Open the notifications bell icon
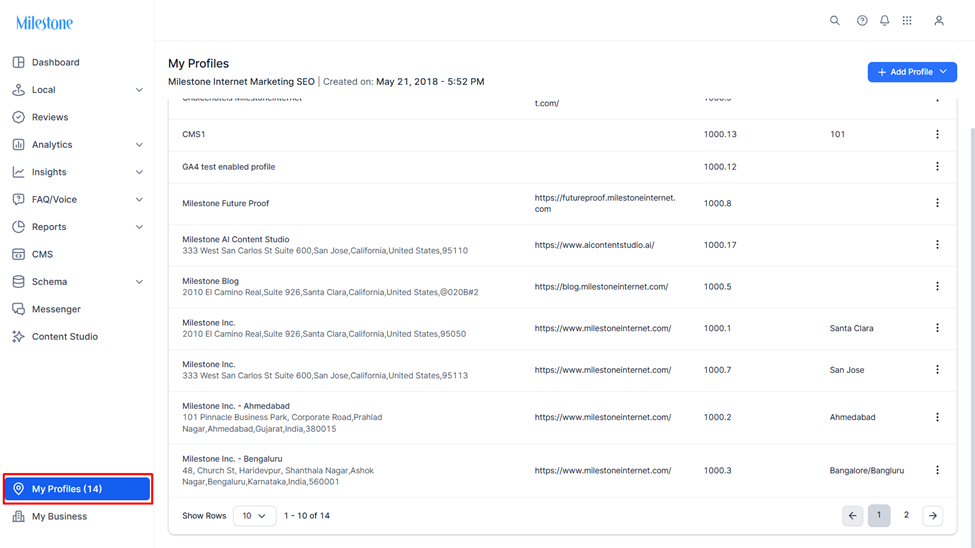The image size is (975, 548). pyautogui.click(x=884, y=21)
